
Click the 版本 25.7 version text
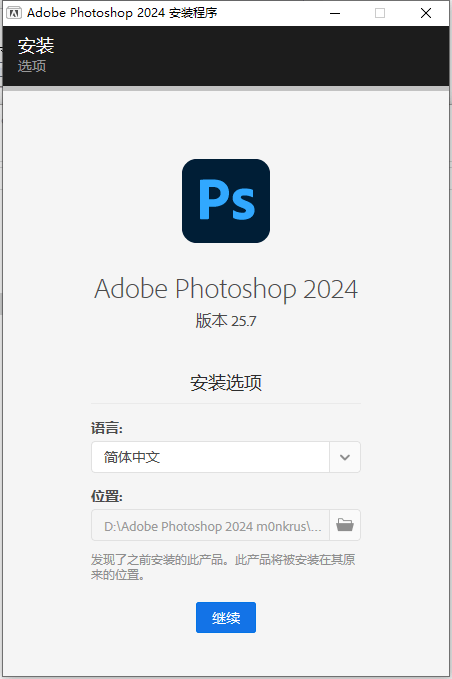coord(226,321)
